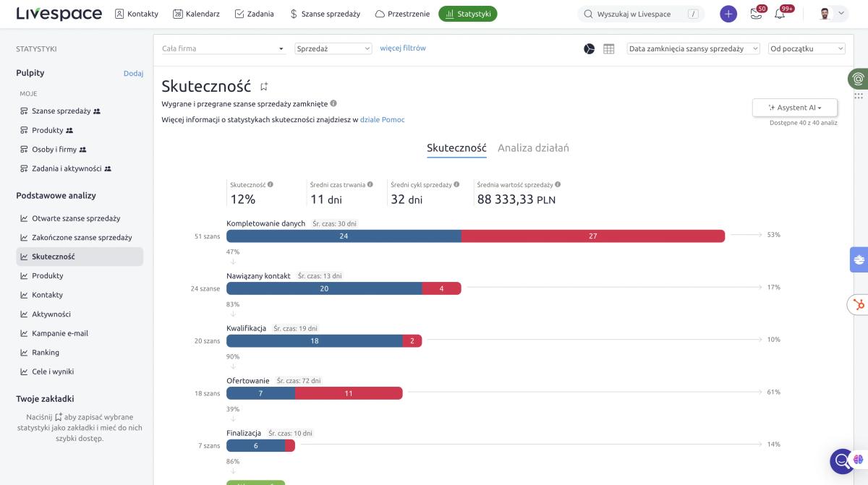Click the Livespace logo

point(59,14)
